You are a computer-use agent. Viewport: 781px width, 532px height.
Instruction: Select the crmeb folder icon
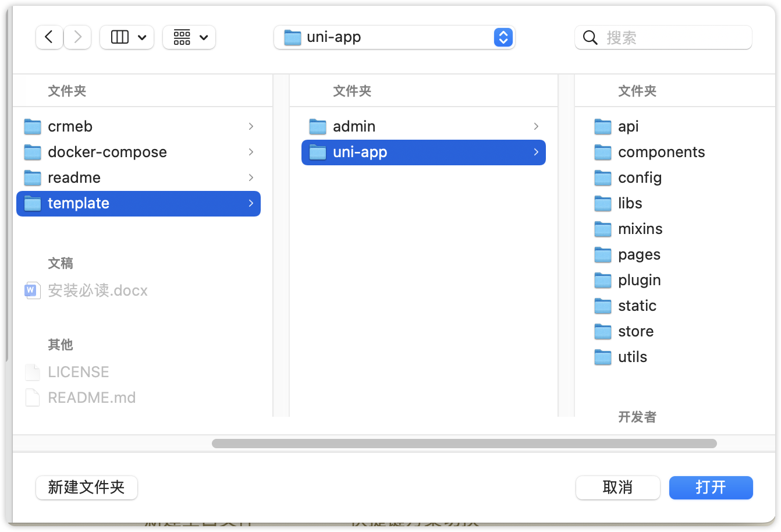[33, 126]
